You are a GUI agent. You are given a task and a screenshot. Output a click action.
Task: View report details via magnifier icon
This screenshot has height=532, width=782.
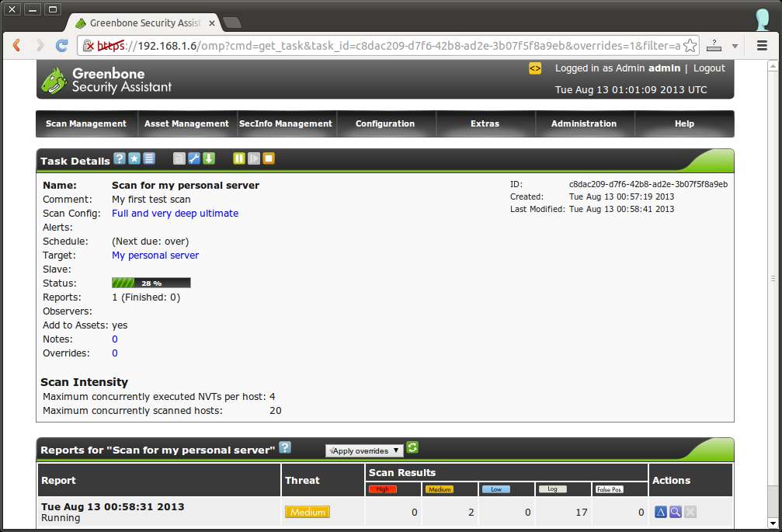pyautogui.click(x=676, y=512)
